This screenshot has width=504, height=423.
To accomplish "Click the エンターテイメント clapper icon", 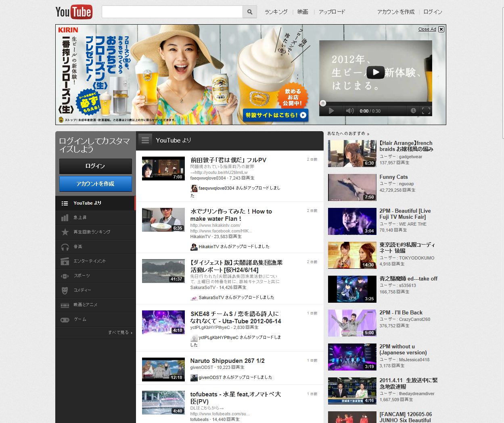I will 65,261.
